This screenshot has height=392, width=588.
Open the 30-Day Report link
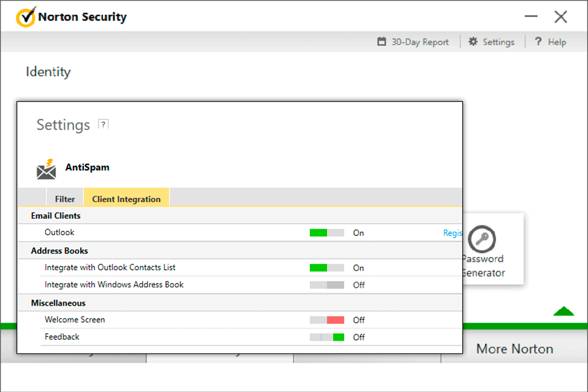coord(420,42)
